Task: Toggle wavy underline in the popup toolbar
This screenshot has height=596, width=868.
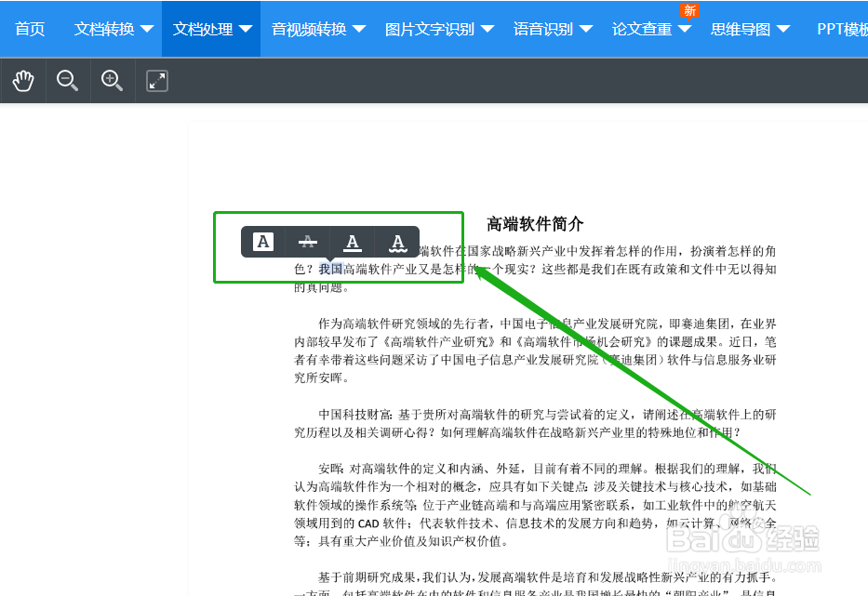Action: pyautogui.click(x=397, y=242)
